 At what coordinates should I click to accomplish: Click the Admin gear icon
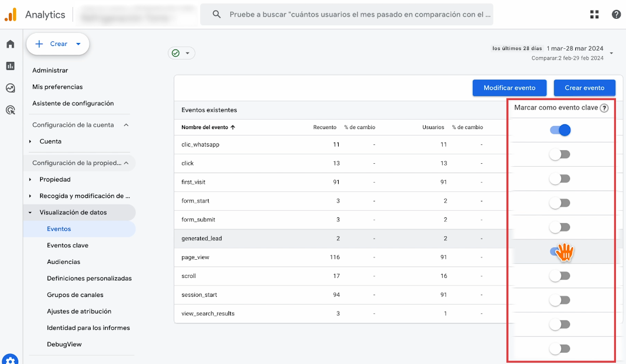click(x=10, y=359)
